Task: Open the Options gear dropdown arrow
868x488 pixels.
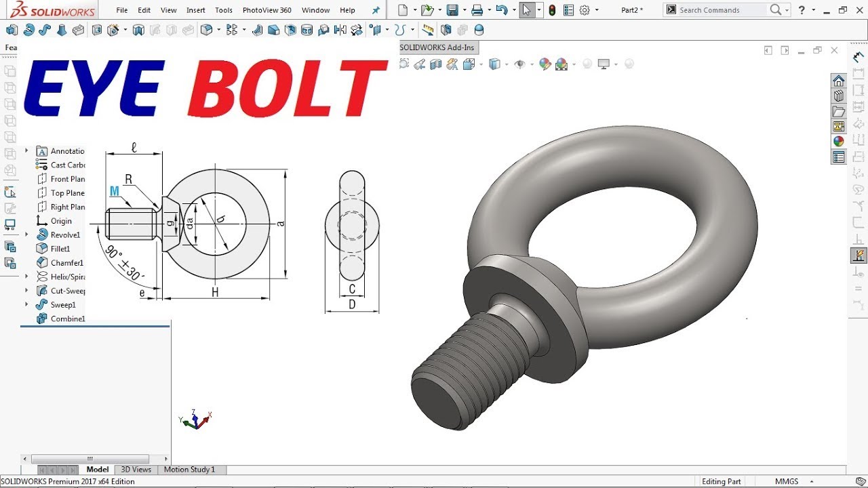Action: pyautogui.click(x=597, y=10)
